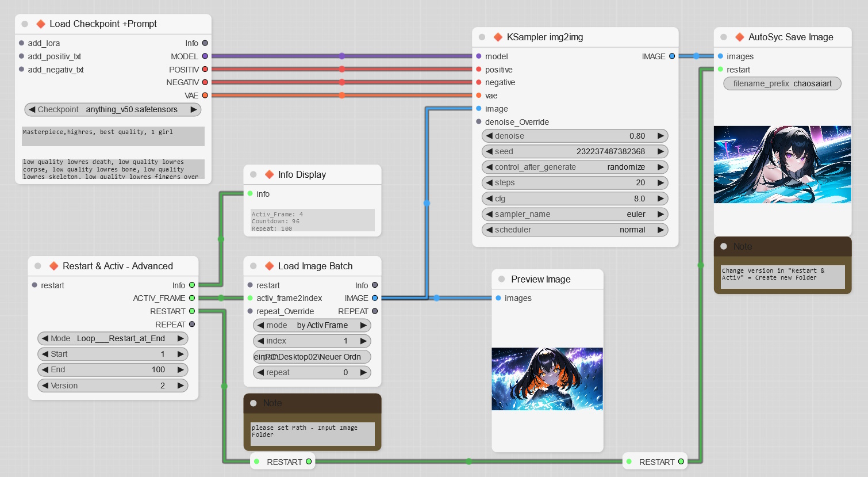The height and width of the screenshot is (477, 868).
Task: Click the orange diamond icon on KSampler img2img
Action: click(x=498, y=37)
